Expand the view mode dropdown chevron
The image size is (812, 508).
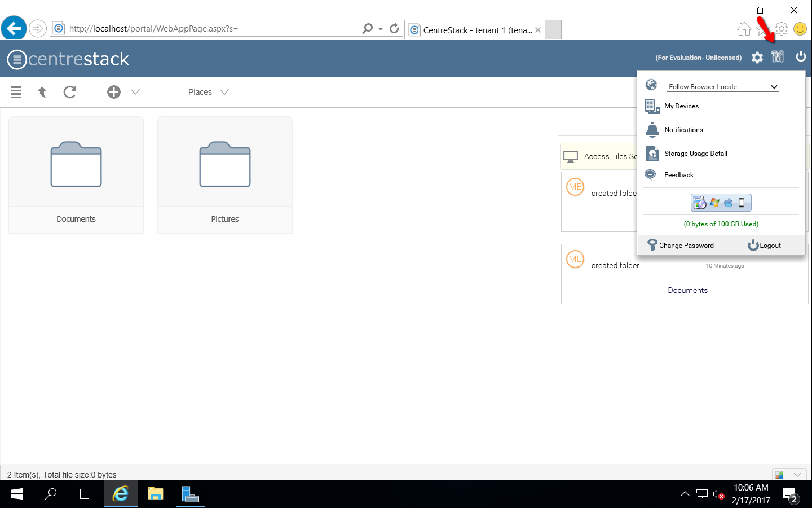click(797, 475)
